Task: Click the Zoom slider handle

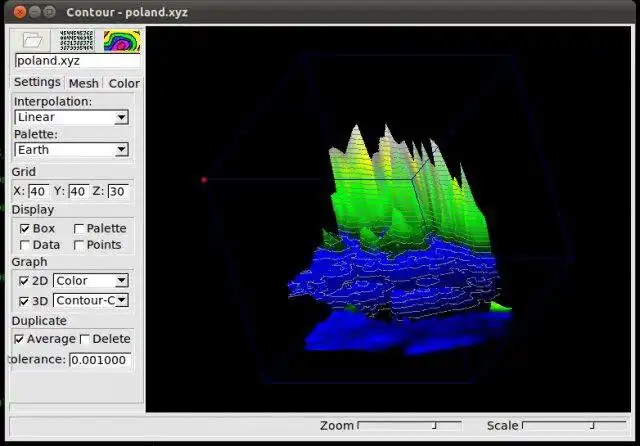Action: (435, 426)
